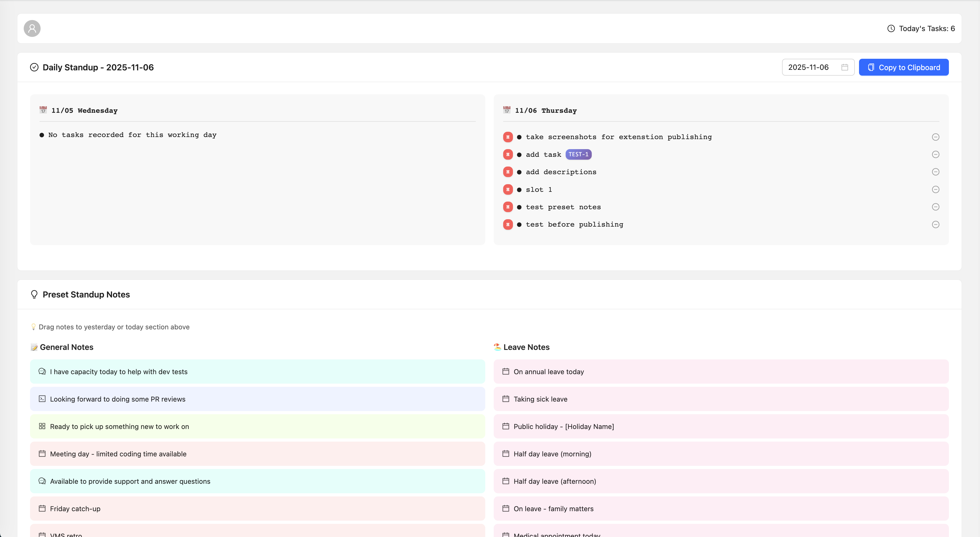Remove 'test preset notes' from today
Image resolution: width=980 pixels, height=537 pixels.
point(935,207)
